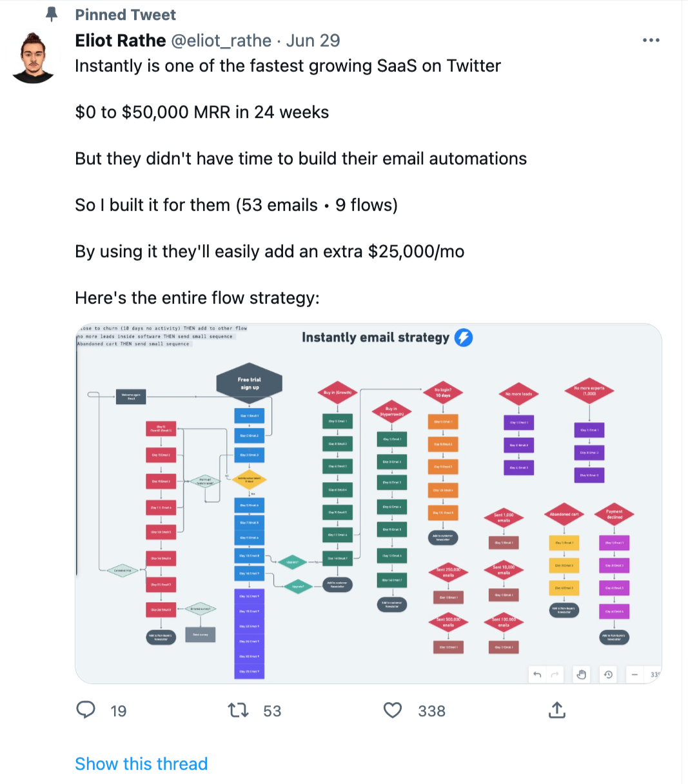Click the Free trial sign up hexagon
Screen dimensions: 688x784
point(250,384)
